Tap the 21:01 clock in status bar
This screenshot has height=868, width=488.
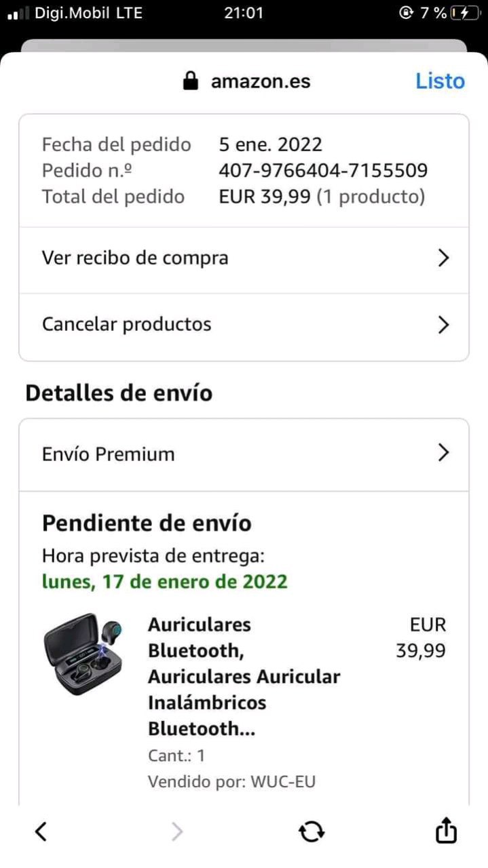(244, 13)
